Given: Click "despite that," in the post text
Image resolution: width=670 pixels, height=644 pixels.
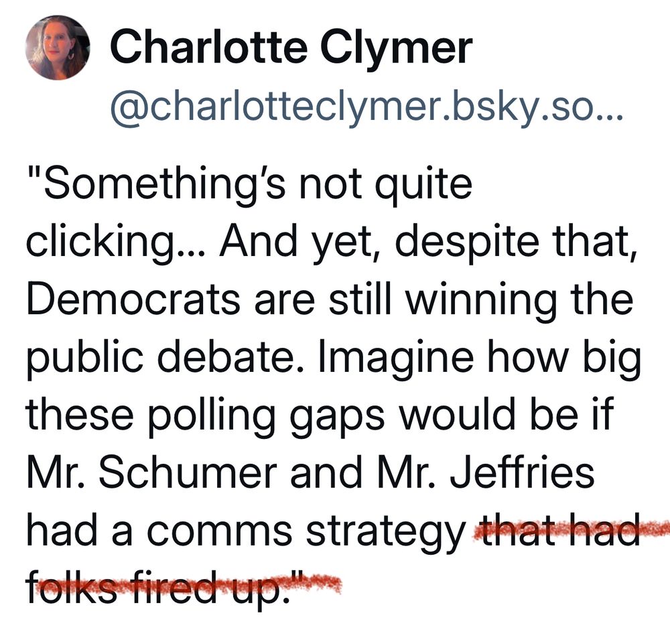Looking at the screenshot, I should click(x=516, y=243).
